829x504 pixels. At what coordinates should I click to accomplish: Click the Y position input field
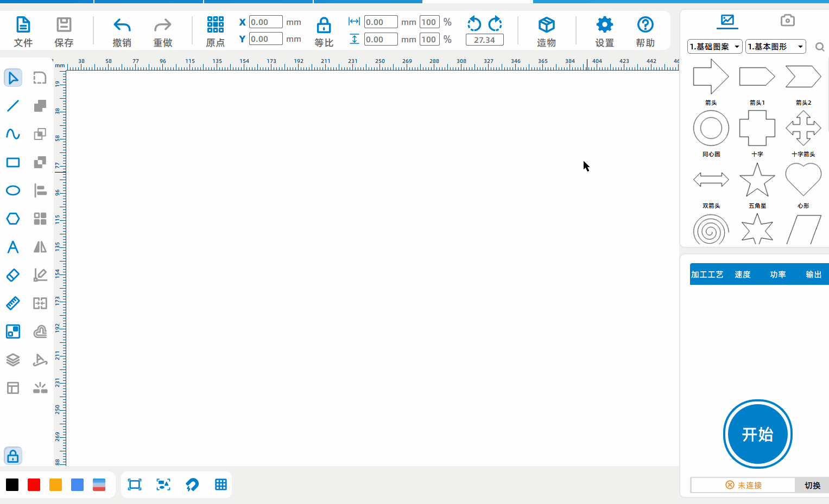click(265, 39)
